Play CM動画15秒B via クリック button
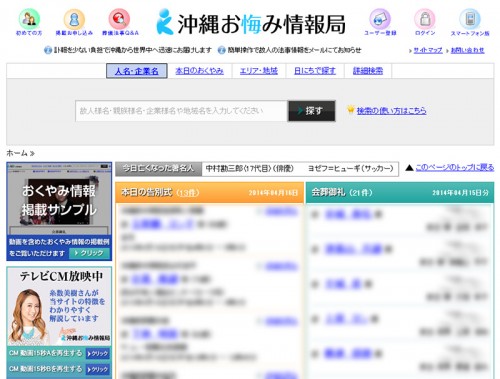This screenshot has width=500, height=379. (x=98, y=369)
